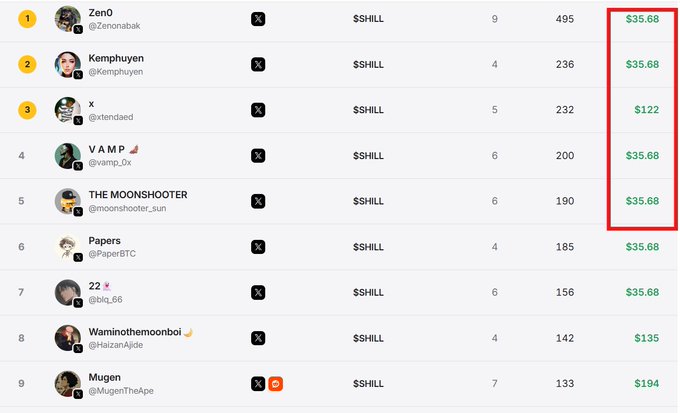This screenshot has width=680, height=413.
Task: Click THE MOONSHOOTER display name
Action: pyautogui.click(x=138, y=195)
